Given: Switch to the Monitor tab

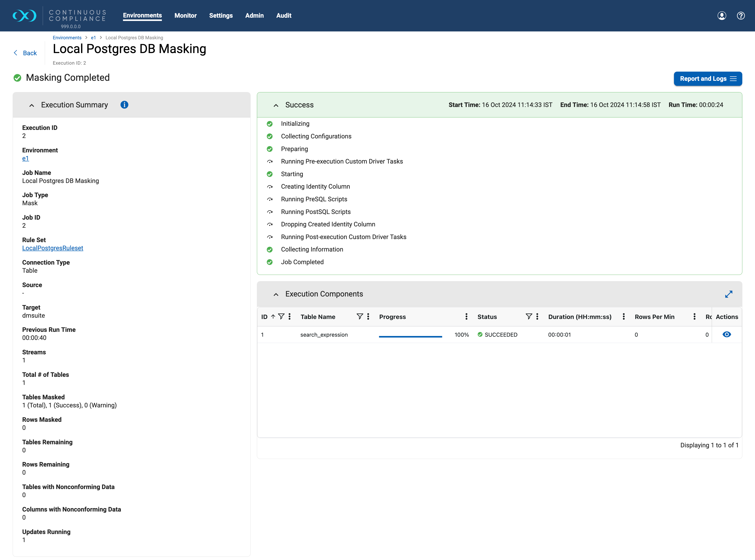Looking at the screenshot, I should point(185,15).
